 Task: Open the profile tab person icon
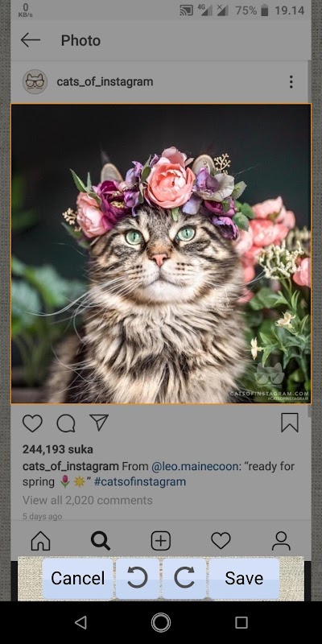click(281, 541)
